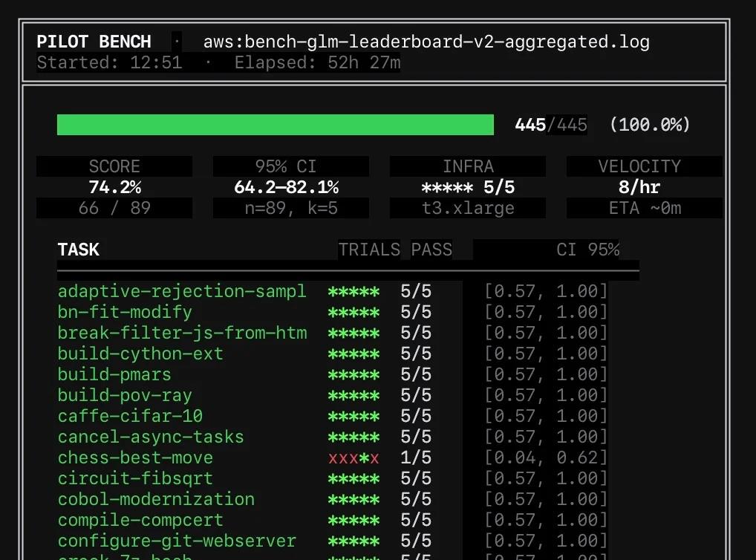Toggle the trial markers on cancel-async-tasks
The height and width of the screenshot is (560, 756).
click(x=353, y=437)
